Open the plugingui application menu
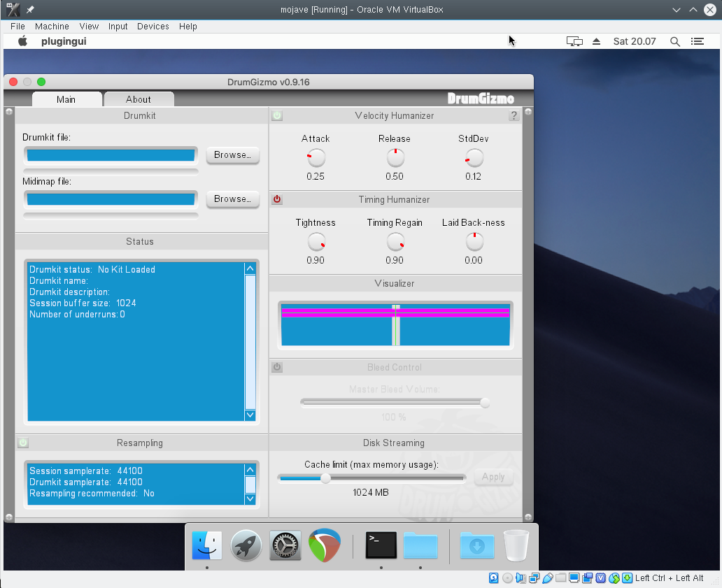Screen dimensions: 722x588 [64, 41]
